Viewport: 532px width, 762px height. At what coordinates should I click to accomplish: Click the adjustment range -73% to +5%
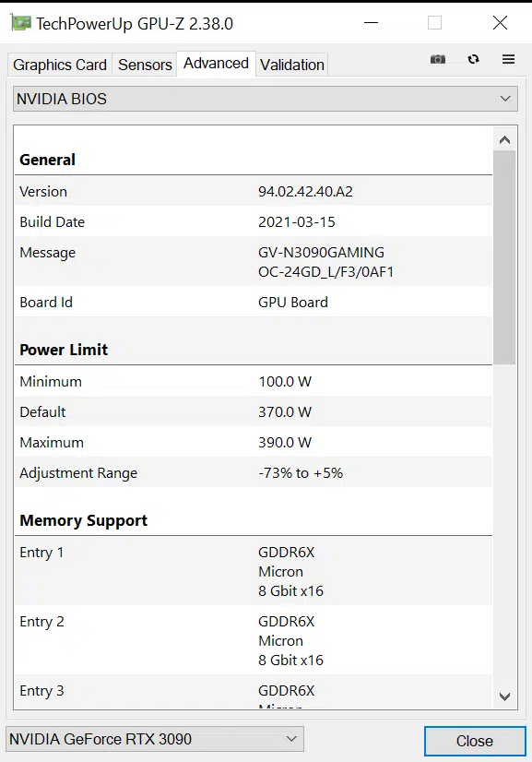301,473
